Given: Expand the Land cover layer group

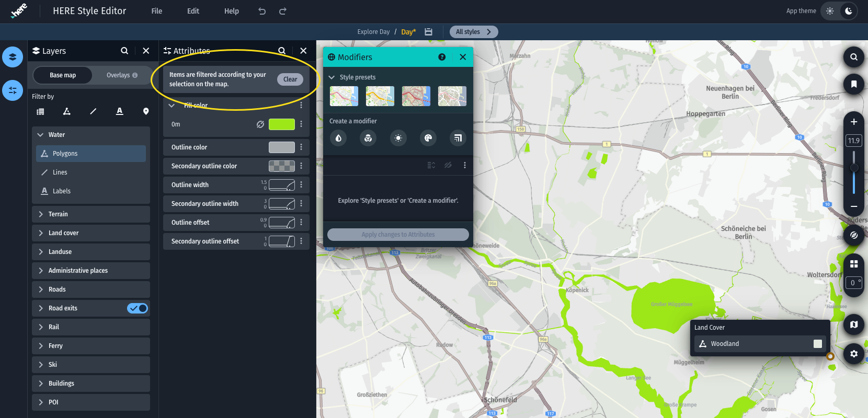Looking at the screenshot, I should pyautogui.click(x=40, y=233).
